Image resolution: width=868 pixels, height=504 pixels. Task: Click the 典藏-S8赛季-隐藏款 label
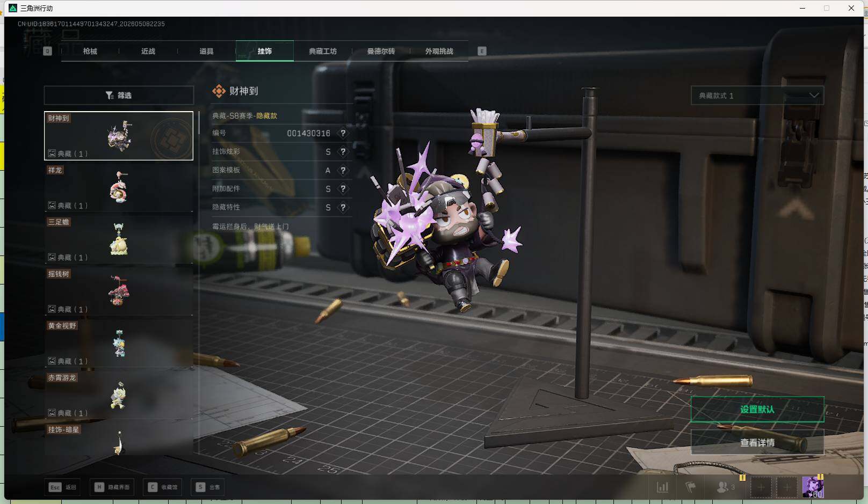(x=245, y=116)
